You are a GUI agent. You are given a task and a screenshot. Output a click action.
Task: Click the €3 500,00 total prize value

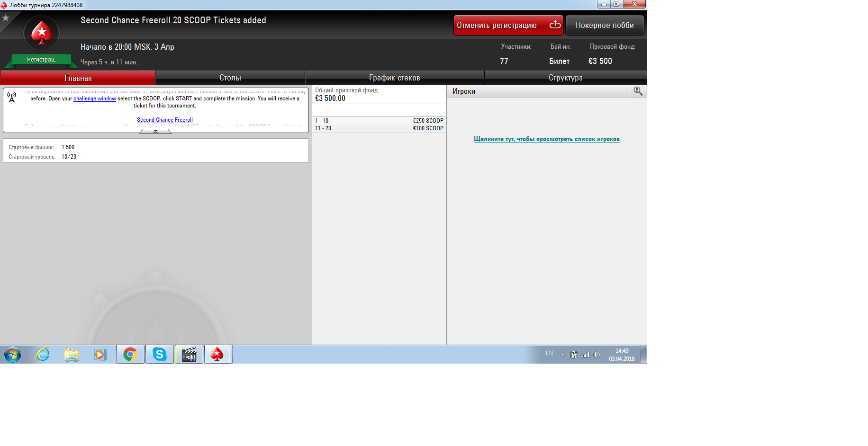pyautogui.click(x=330, y=98)
